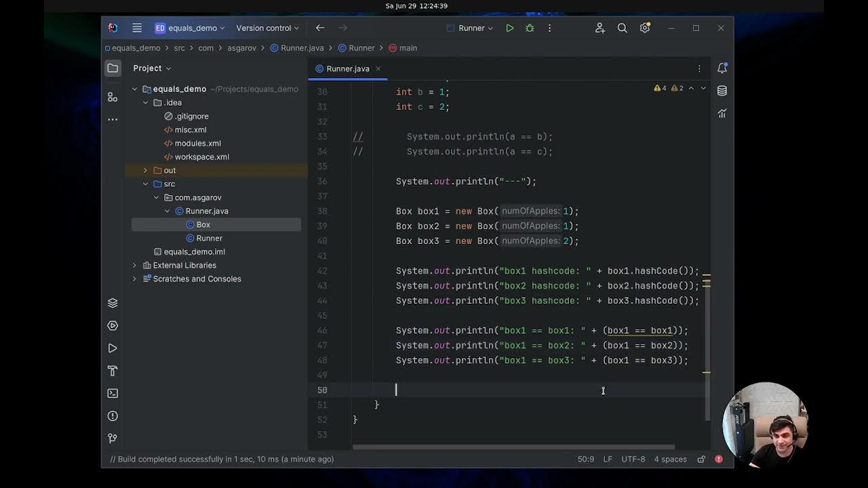Viewport: 868px width, 488px height.
Task: Click the build completed status message
Action: point(222,459)
